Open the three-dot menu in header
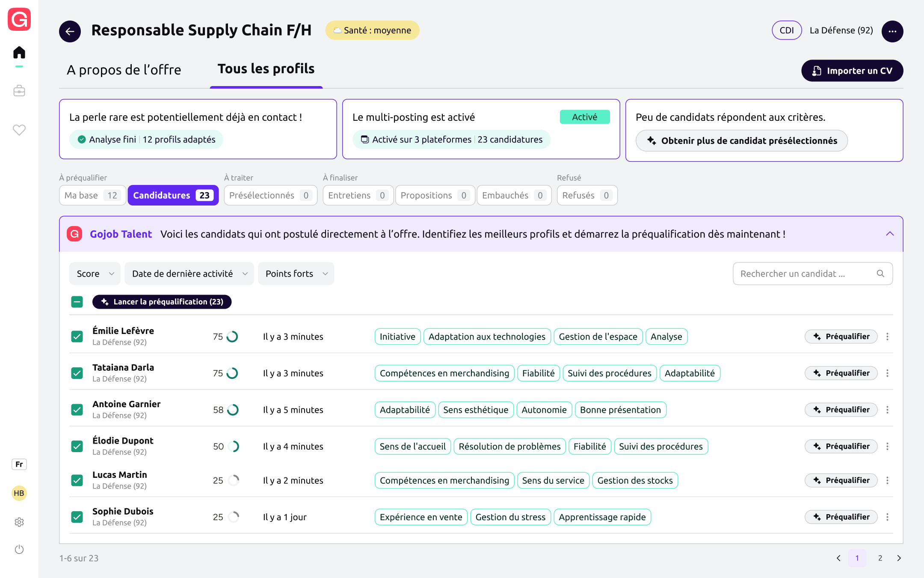 pyautogui.click(x=892, y=31)
